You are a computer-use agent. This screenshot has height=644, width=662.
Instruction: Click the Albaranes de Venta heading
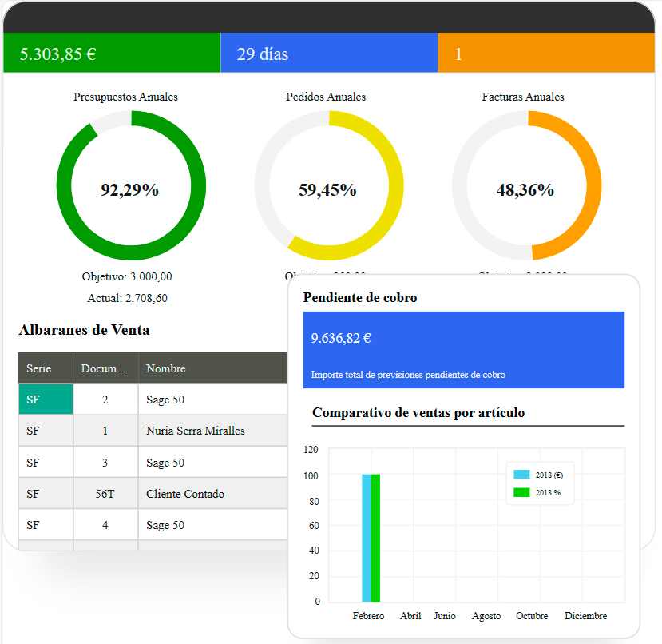pos(84,330)
